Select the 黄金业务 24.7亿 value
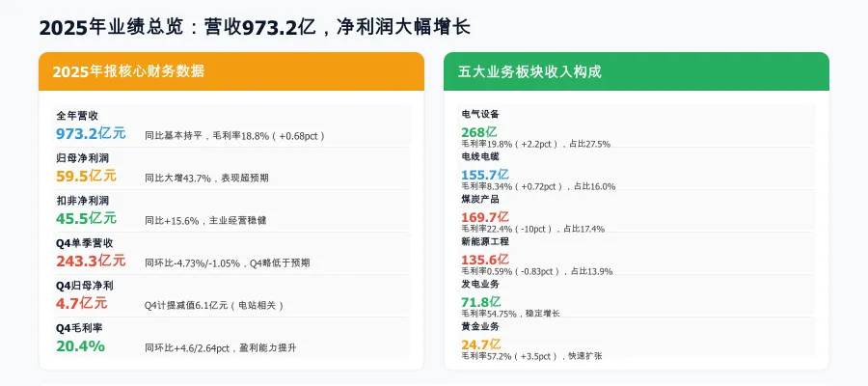The width and height of the screenshot is (868, 386). 481,345
